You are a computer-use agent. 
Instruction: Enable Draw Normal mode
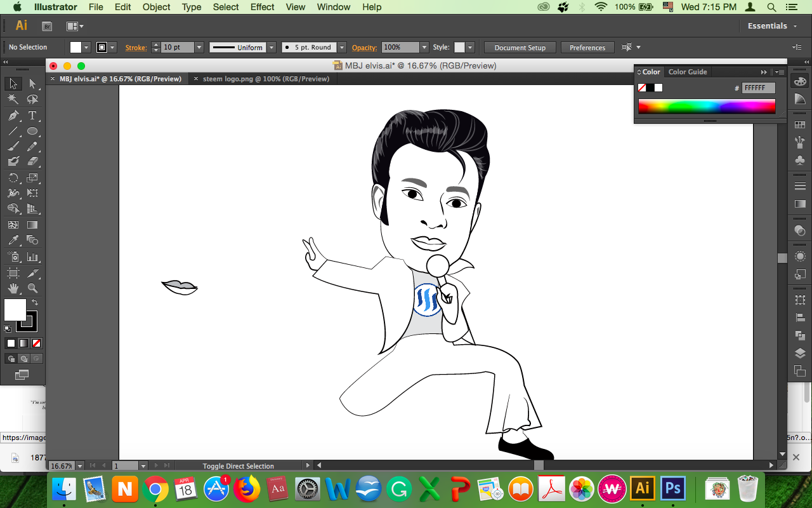point(11,359)
